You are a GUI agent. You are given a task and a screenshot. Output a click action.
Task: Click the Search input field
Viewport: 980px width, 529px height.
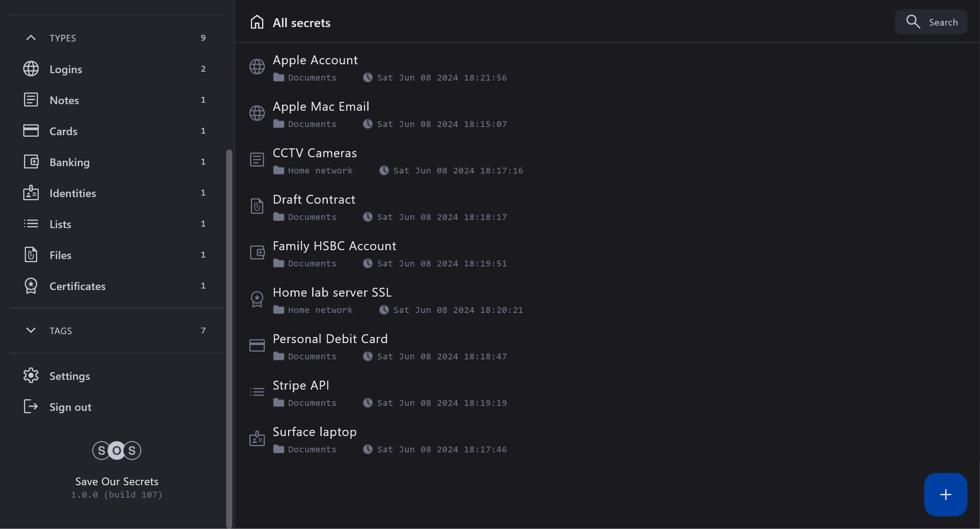click(x=943, y=22)
